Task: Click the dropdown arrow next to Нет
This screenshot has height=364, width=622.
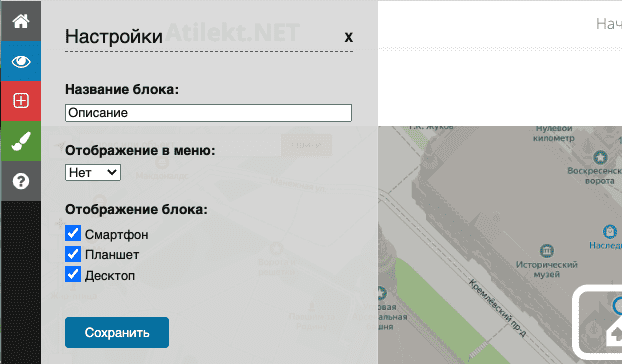Action: coord(112,172)
